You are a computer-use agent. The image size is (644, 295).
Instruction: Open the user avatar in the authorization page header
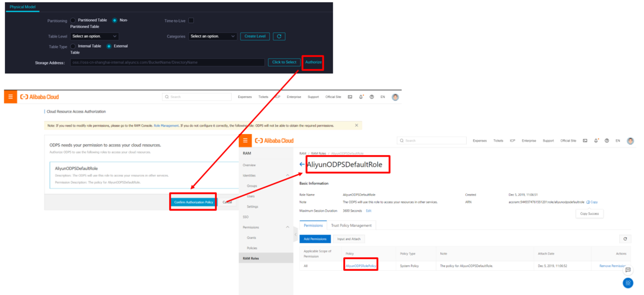click(396, 97)
